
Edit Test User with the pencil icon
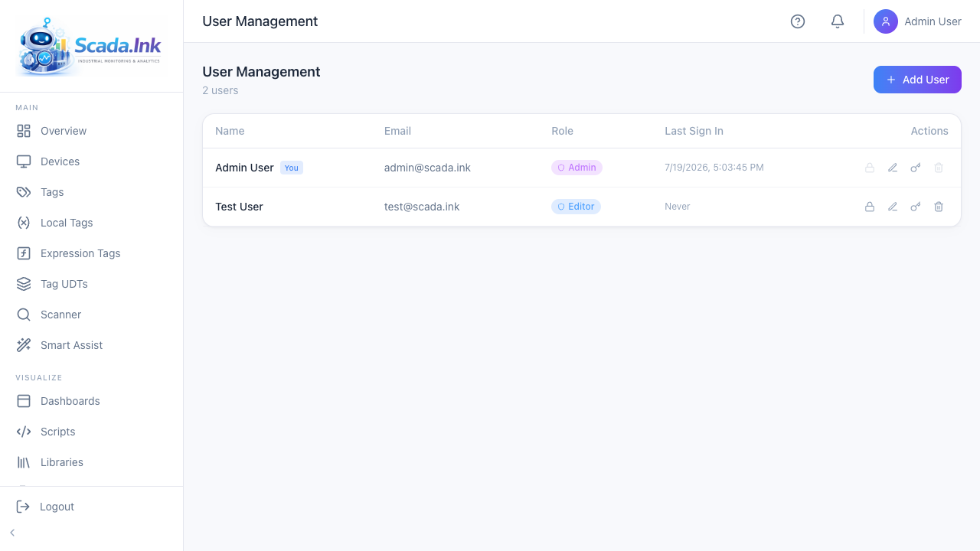[893, 207]
